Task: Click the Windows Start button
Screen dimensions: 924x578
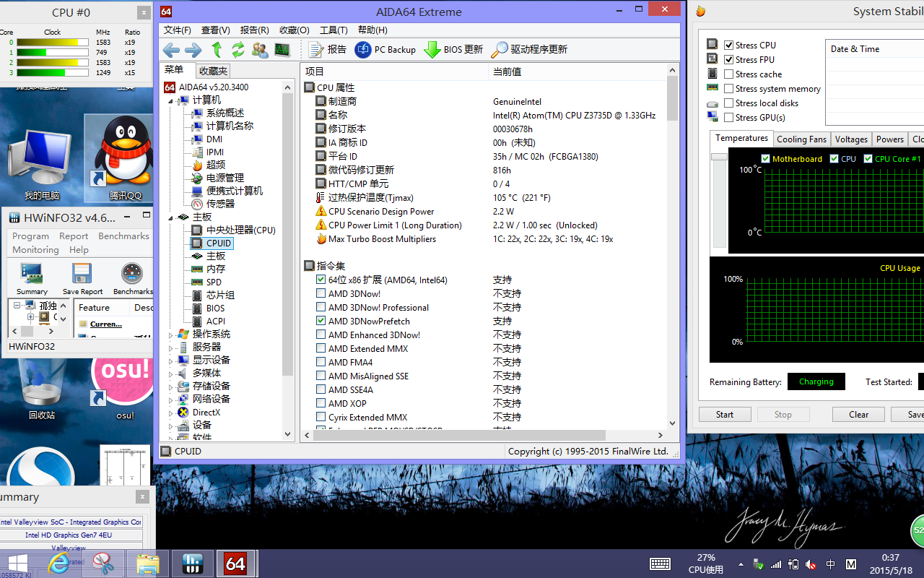Action: point(18,564)
